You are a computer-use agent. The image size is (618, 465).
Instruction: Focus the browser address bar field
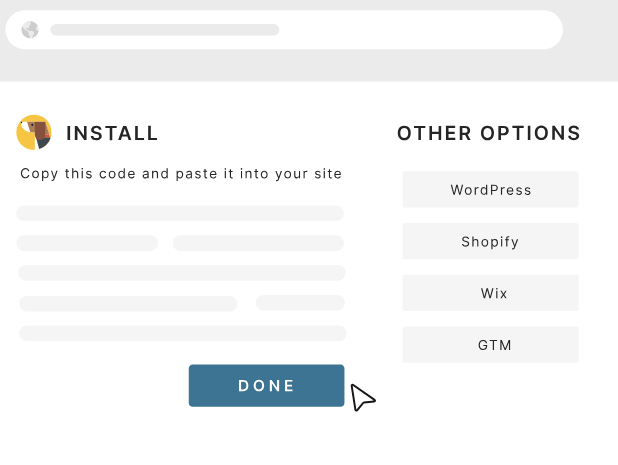click(x=400, y=30)
